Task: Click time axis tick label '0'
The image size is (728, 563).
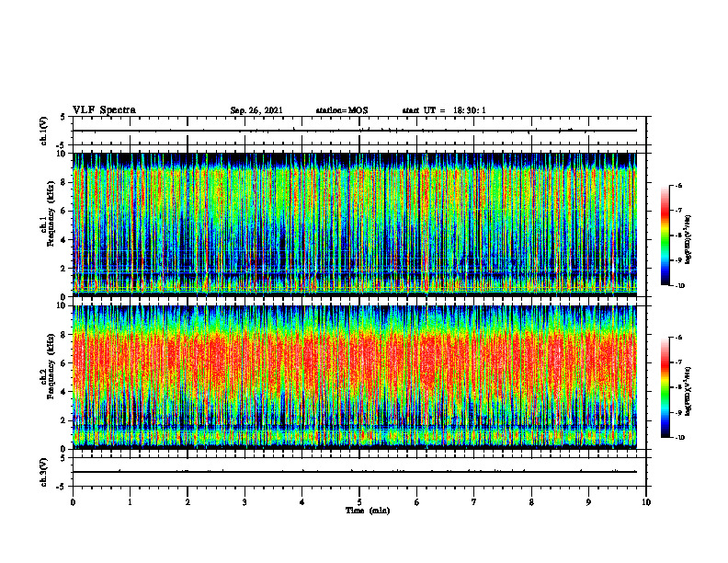Action: pos(73,502)
